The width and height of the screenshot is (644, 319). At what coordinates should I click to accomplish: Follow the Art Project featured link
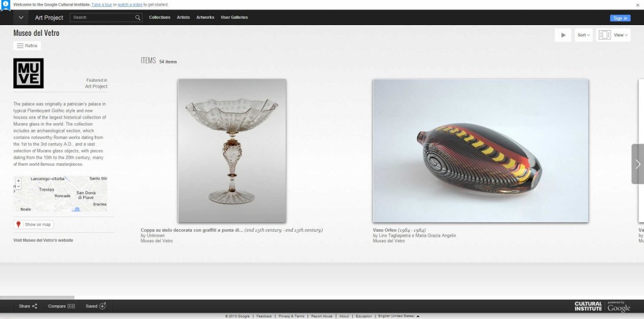pyautogui.click(x=96, y=87)
